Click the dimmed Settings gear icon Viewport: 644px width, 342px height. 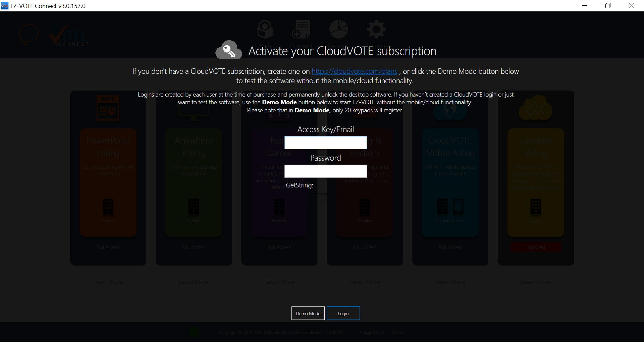[x=376, y=30]
